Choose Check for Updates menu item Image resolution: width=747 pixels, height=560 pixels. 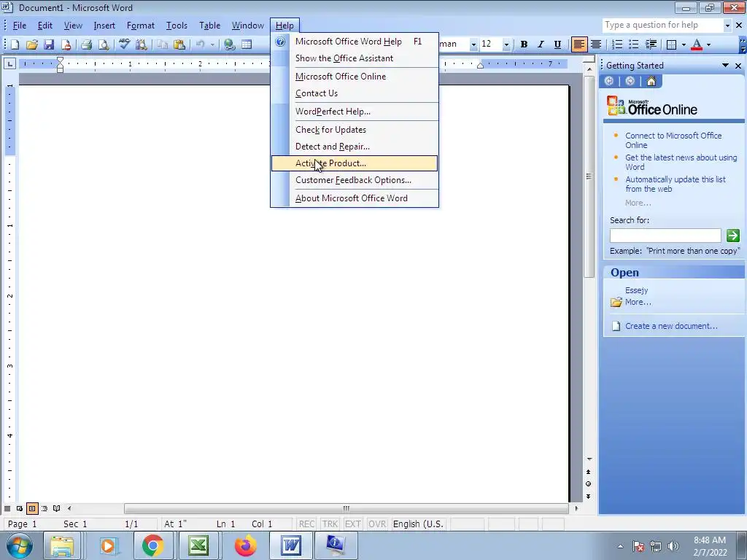[354, 130]
